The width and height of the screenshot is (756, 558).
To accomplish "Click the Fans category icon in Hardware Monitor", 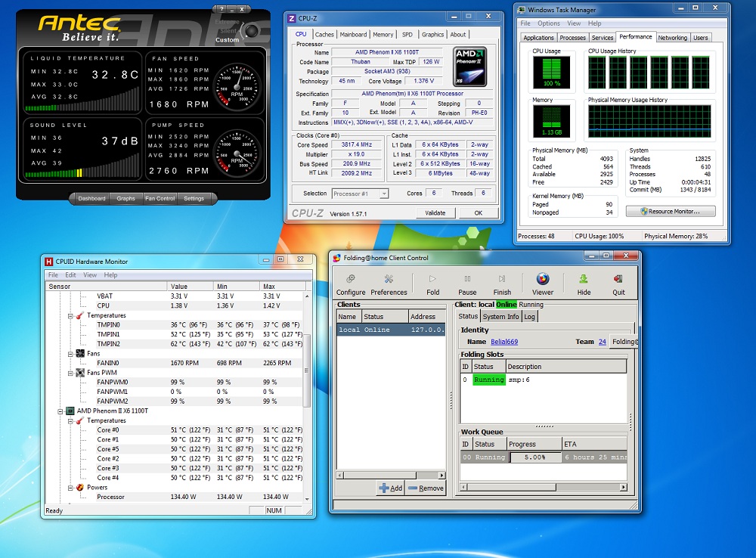I will click(x=80, y=354).
